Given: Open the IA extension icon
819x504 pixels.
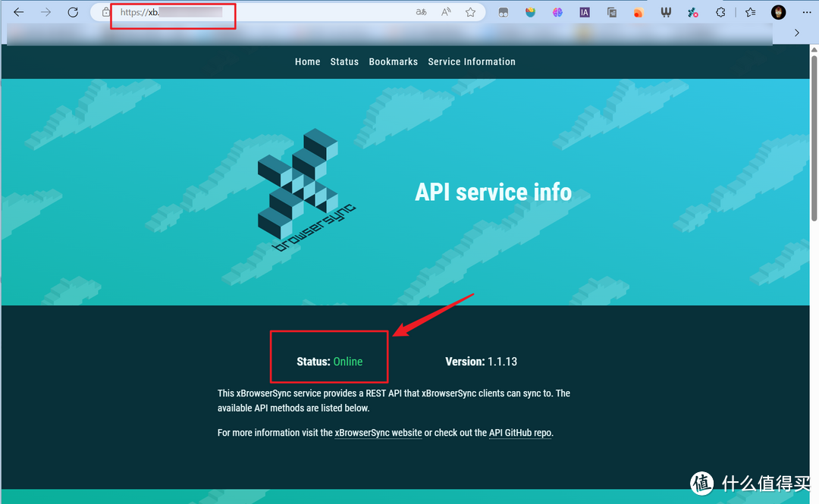Looking at the screenshot, I should (585, 13).
